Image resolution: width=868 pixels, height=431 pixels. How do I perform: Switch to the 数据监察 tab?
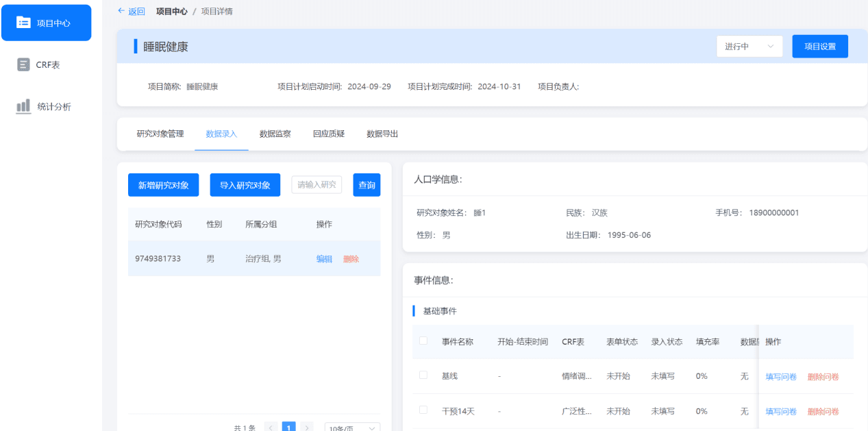tap(275, 134)
